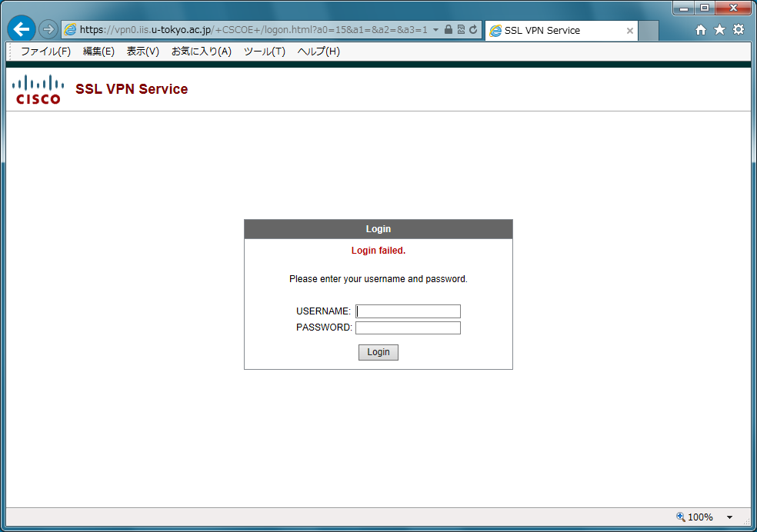Click the PASSWORD: label
This screenshot has width=757, height=532.
pos(325,328)
